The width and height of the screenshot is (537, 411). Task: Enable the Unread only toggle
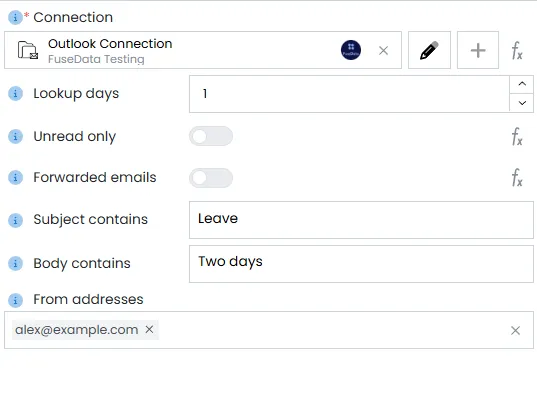coord(211,136)
